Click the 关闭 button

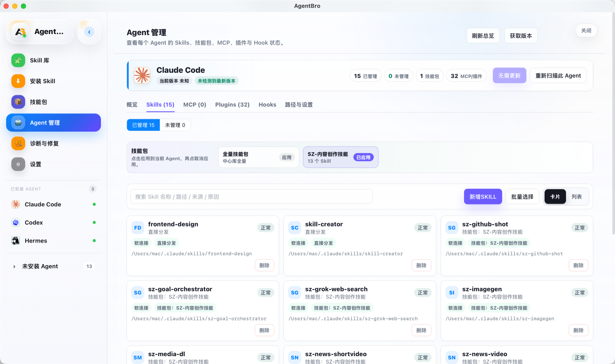(586, 30)
